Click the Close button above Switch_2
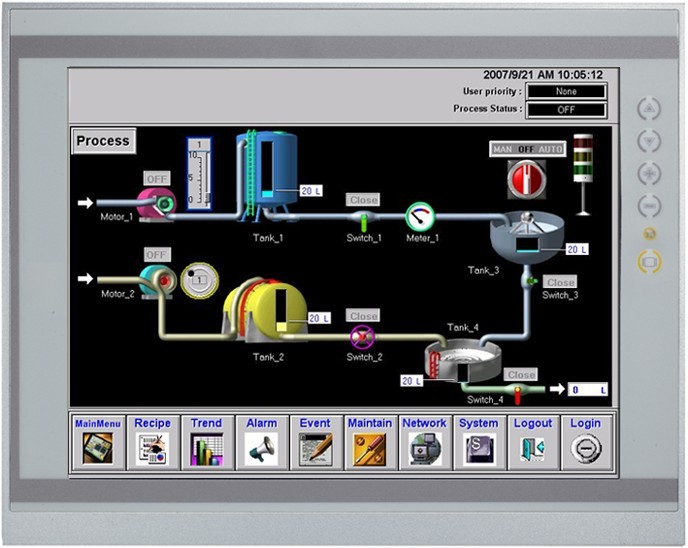Viewport: 688px width, 548px height. [363, 316]
